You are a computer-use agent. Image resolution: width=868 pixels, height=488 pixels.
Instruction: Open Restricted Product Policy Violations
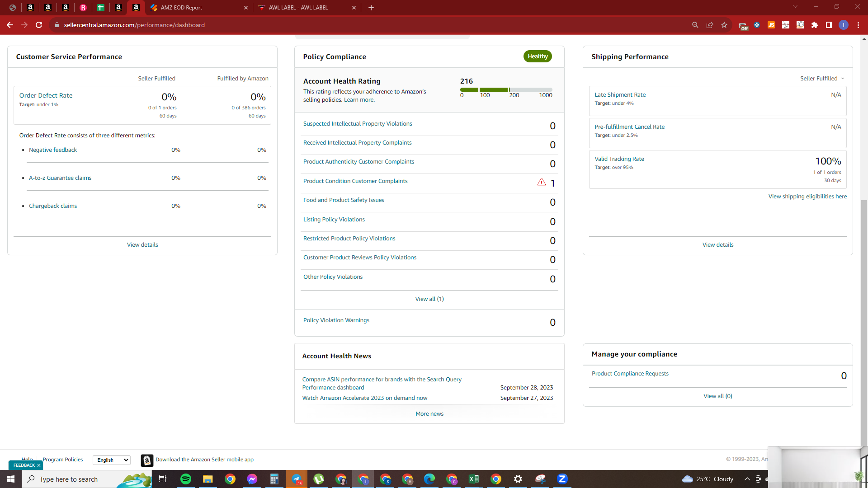click(349, 239)
